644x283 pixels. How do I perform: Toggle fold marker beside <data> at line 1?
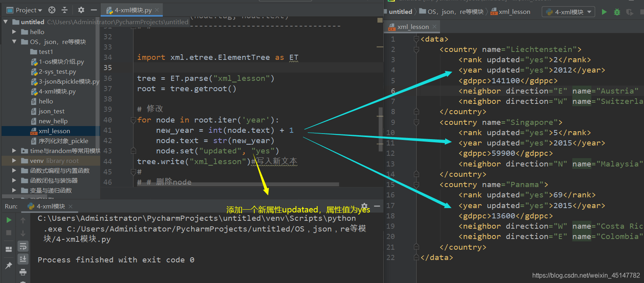coord(416,39)
